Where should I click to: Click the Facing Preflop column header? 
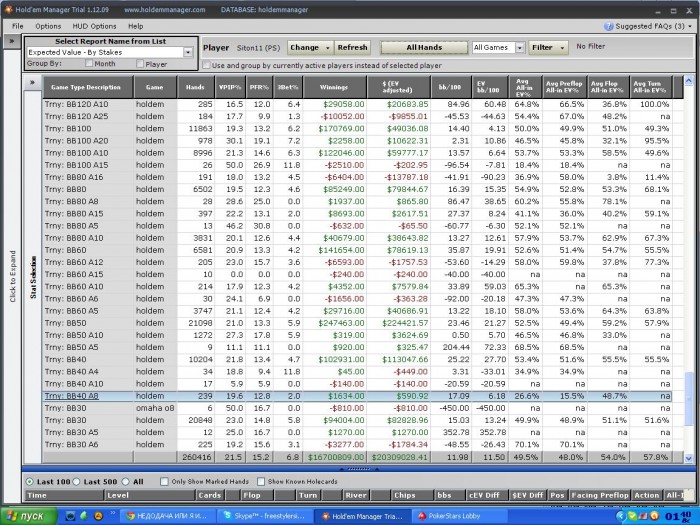pyautogui.click(x=600, y=495)
